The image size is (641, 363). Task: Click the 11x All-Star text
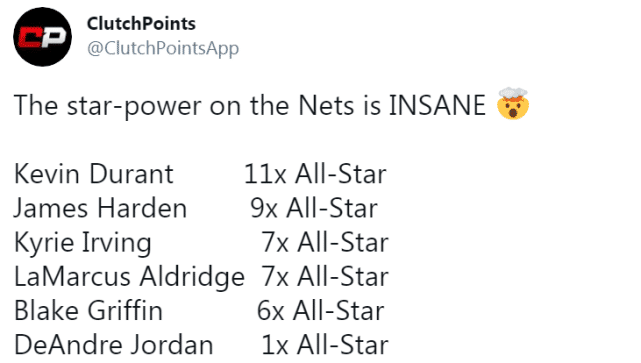pos(315,174)
